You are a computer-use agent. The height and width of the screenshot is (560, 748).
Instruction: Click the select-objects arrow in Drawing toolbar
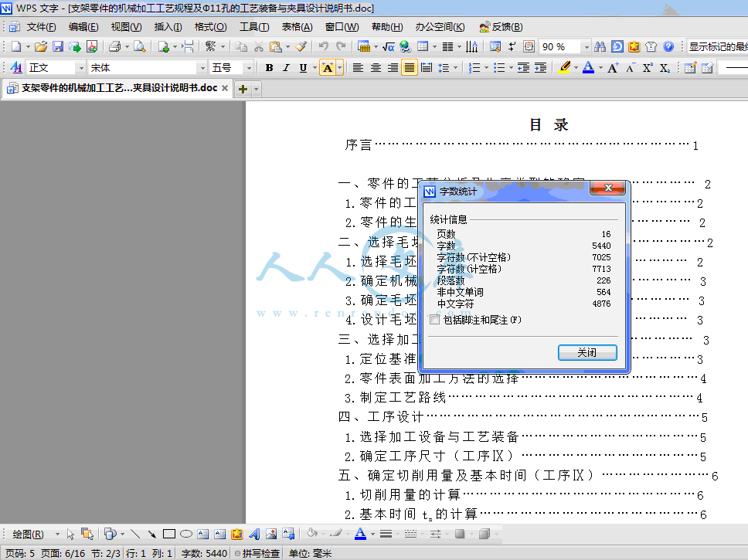click(70, 534)
